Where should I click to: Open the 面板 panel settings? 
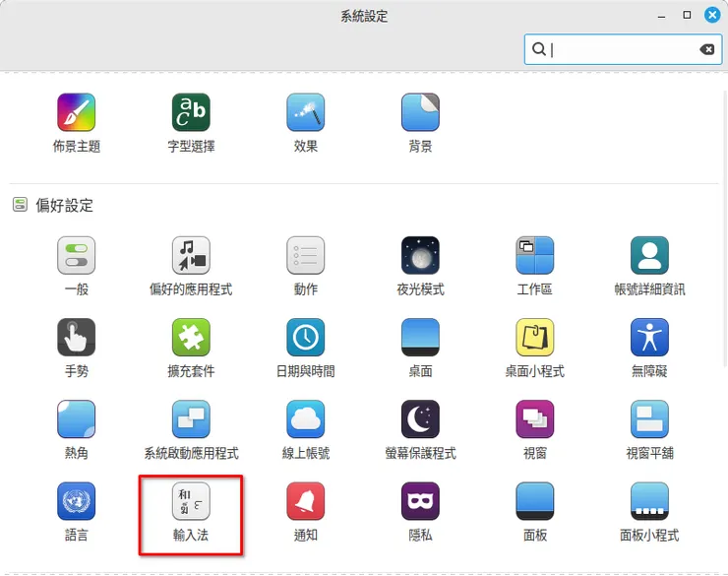click(x=535, y=511)
